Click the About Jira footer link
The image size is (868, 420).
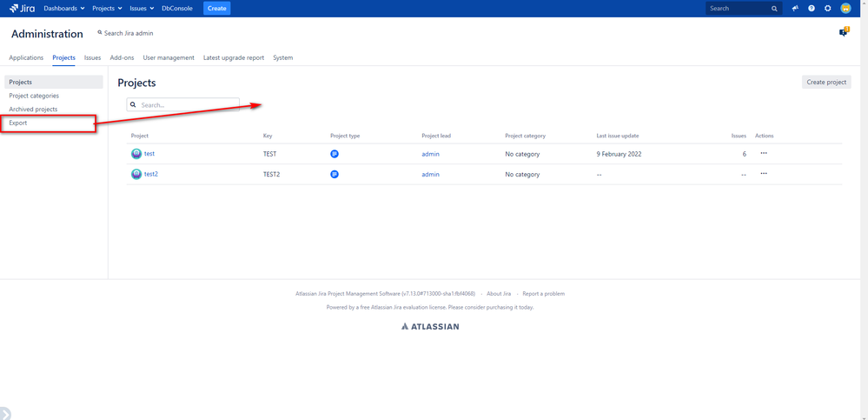click(x=499, y=294)
